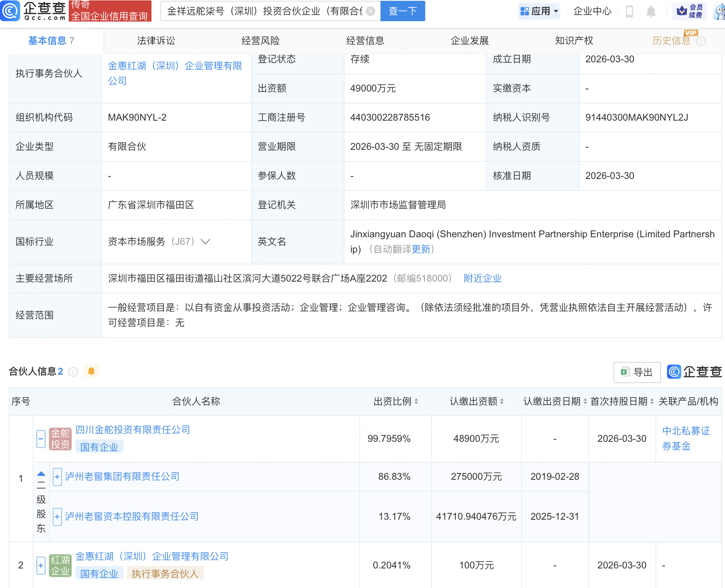Collapse 四川金舵投资 shareholder row
The height and width of the screenshot is (588, 725).
(40, 438)
